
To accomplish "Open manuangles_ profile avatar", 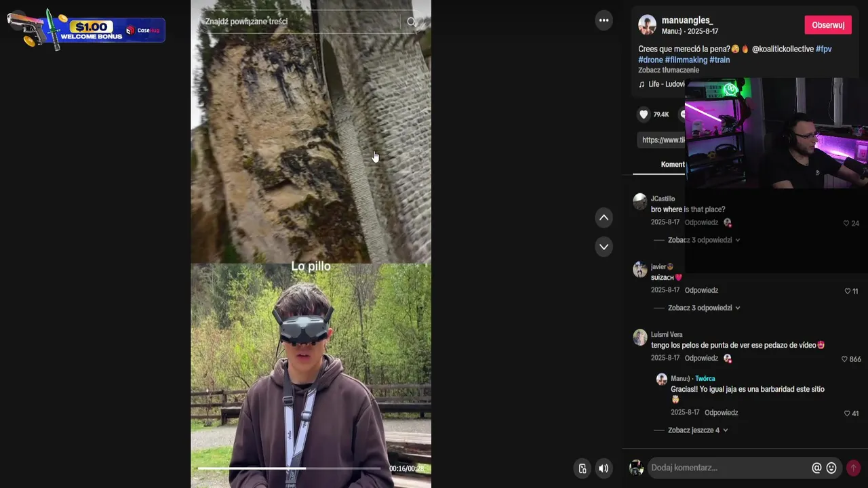I will click(648, 25).
